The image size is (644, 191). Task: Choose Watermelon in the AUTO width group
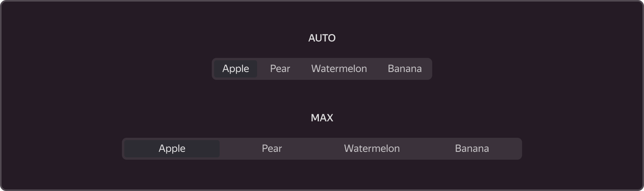pyautogui.click(x=339, y=69)
